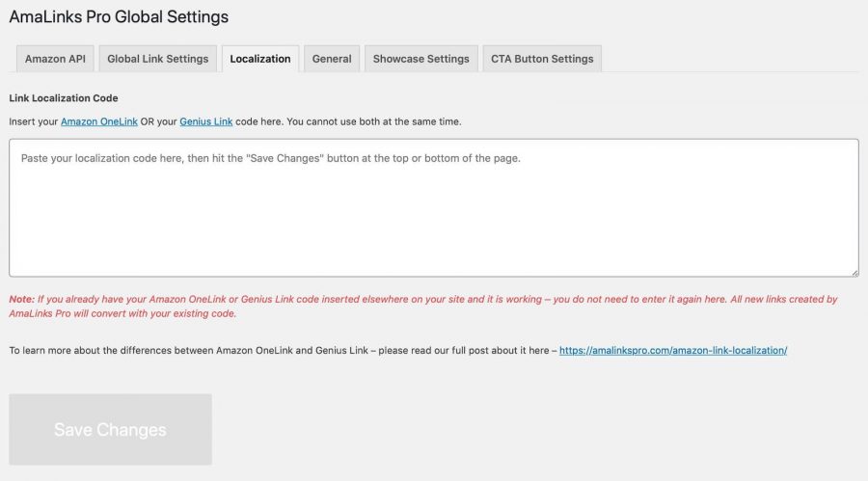Focus the localization code text area

tap(434, 207)
